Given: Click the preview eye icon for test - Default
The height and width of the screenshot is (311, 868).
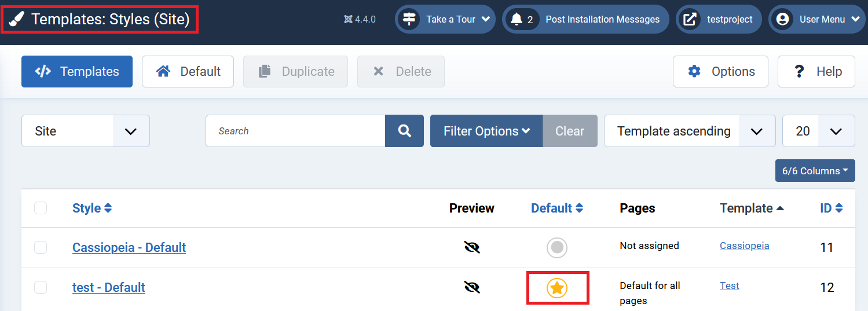Looking at the screenshot, I should [472, 287].
